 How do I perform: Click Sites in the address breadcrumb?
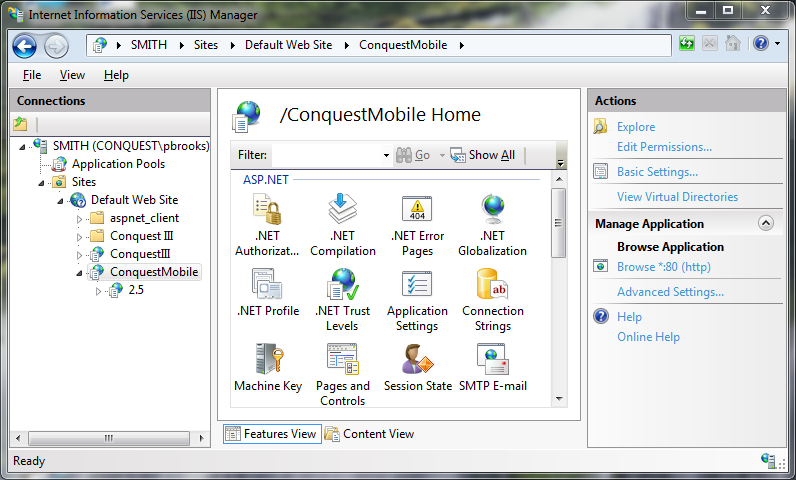point(206,45)
